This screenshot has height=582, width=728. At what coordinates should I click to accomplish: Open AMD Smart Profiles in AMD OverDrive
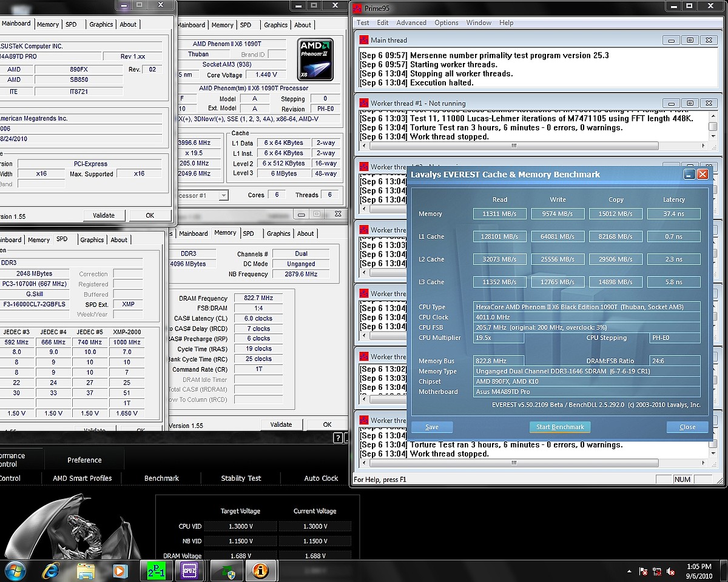[83, 478]
